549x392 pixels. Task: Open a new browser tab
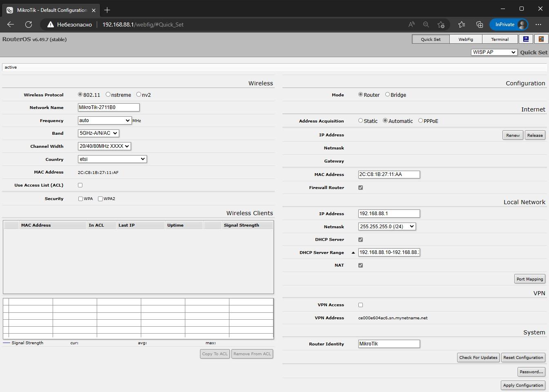coord(107,10)
